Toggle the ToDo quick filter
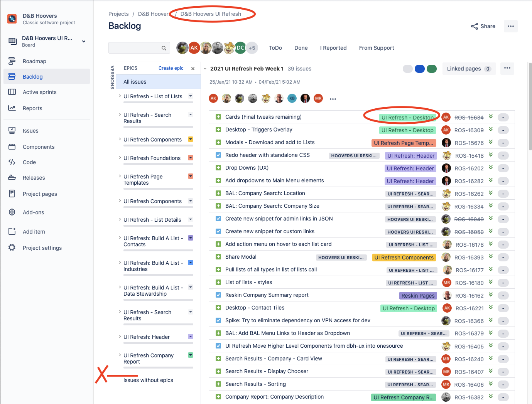The image size is (532, 404). pos(275,48)
